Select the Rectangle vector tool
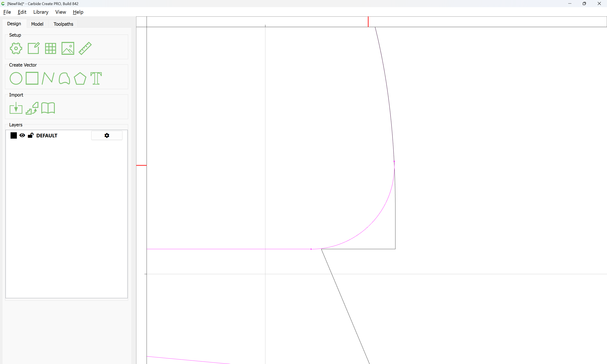This screenshot has width=607, height=364. pyautogui.click(x=32, y=78)
